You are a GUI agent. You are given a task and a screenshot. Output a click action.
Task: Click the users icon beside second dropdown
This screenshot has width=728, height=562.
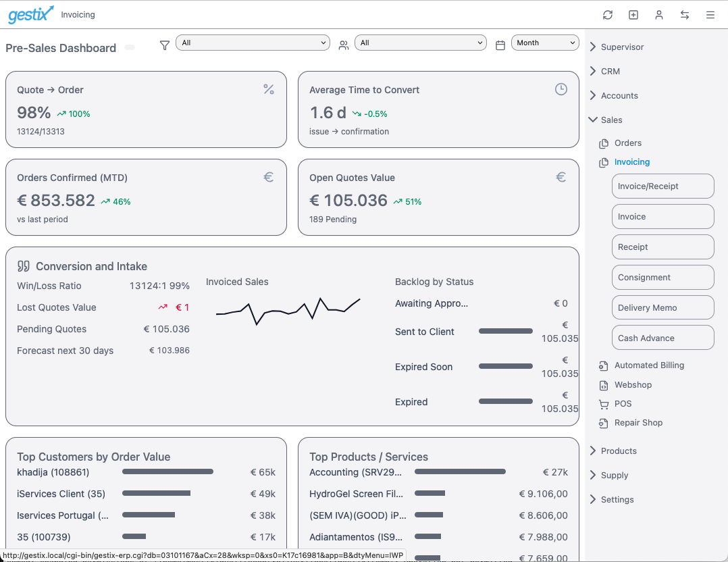click(344, 45)
